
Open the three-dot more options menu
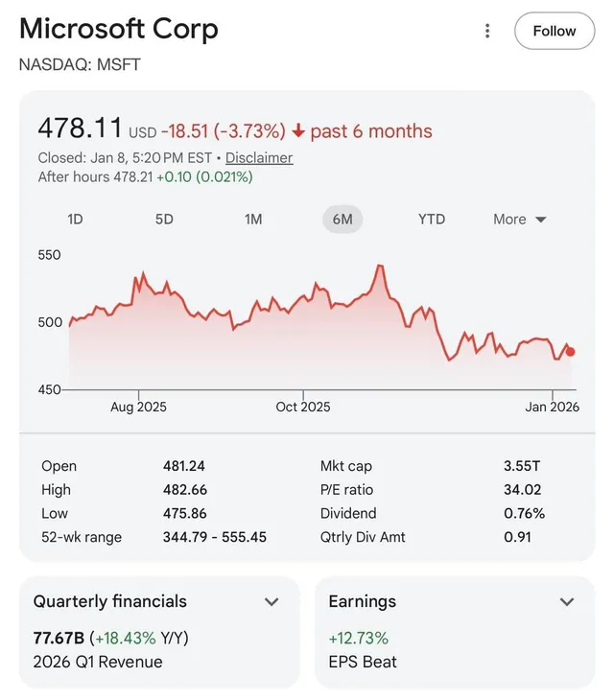pos(487,31)
